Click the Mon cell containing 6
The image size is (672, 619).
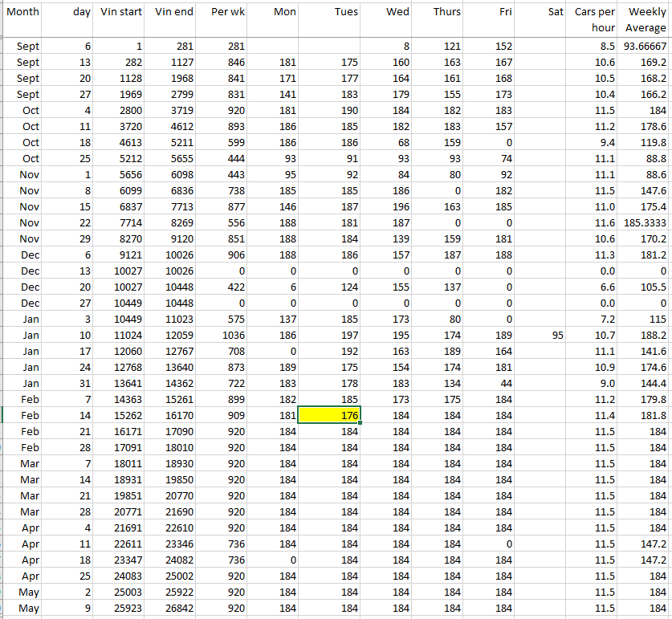click(x=275, y=287)
